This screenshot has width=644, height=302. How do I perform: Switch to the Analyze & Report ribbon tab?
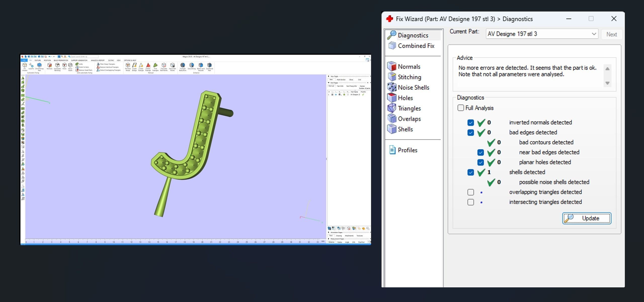98,60
